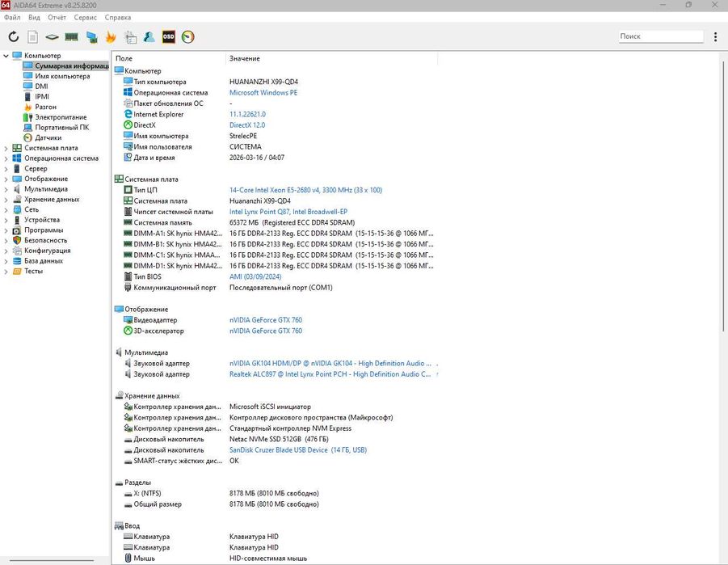Select Разгон tree item
The image size is (728, 565).
40,107
